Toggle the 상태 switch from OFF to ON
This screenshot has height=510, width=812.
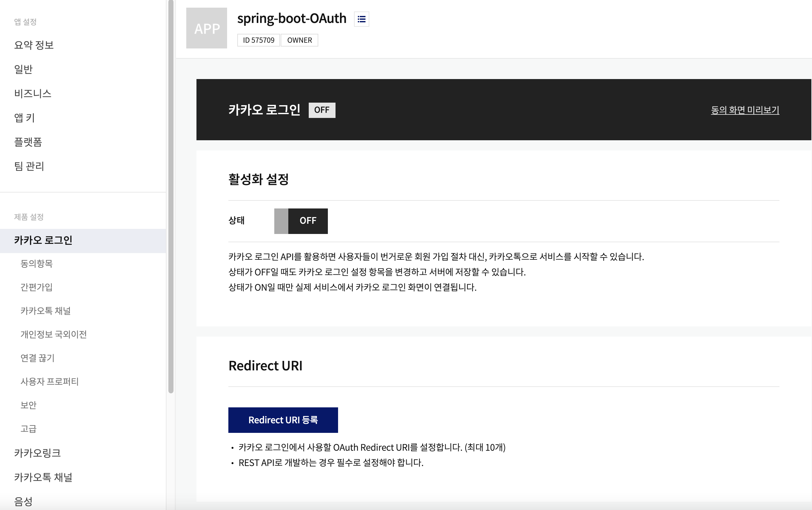pyautogui.click(x=300, y=221)
